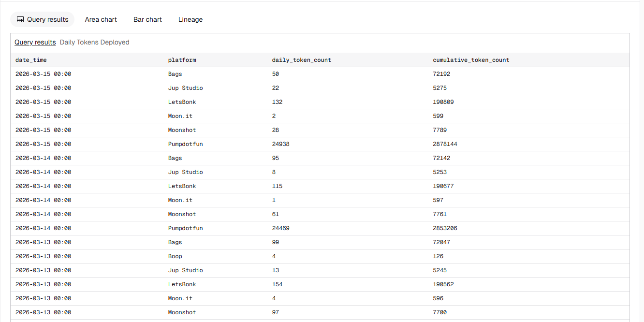The height and width of the screenshot is (322, 644).
Task: Click the underlined Query results link
Action: click(x=35, y=43)
